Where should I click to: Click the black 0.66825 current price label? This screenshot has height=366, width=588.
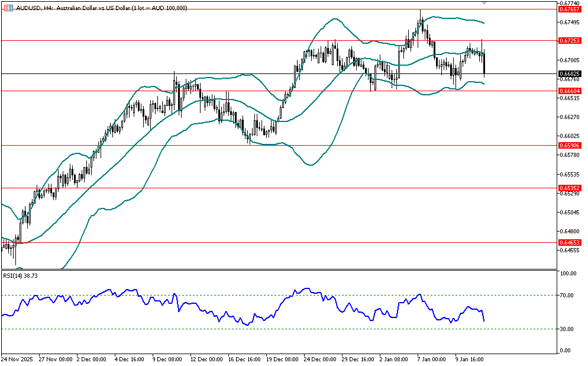[x=568, y=73]
